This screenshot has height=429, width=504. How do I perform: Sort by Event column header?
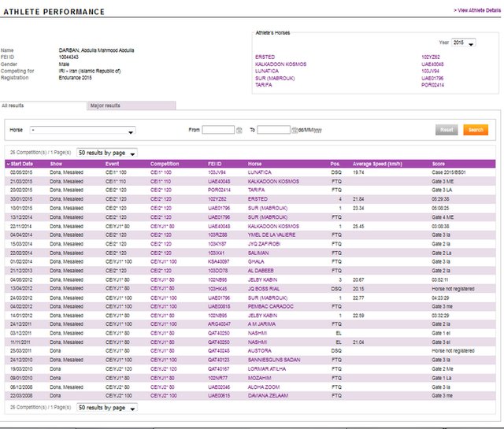pos(112,164)
